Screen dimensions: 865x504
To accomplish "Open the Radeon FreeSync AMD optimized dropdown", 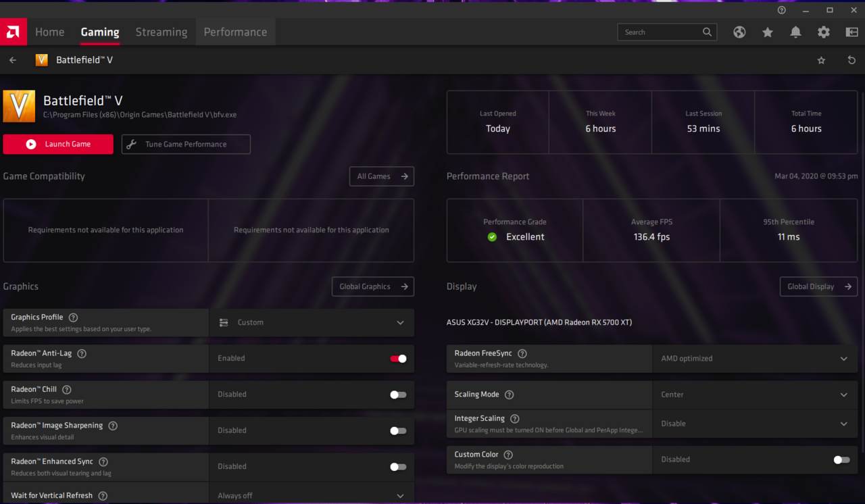I will (x=755, y=359).
